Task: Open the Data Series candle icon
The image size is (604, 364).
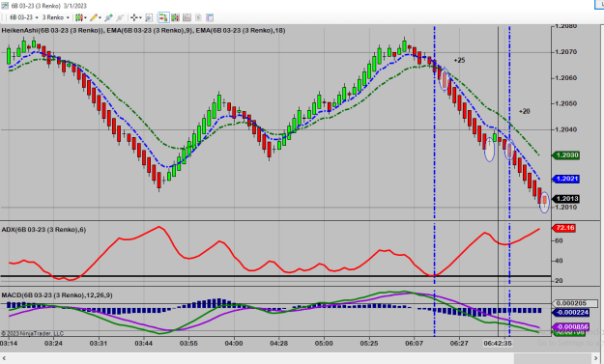Action: point(175,17)
